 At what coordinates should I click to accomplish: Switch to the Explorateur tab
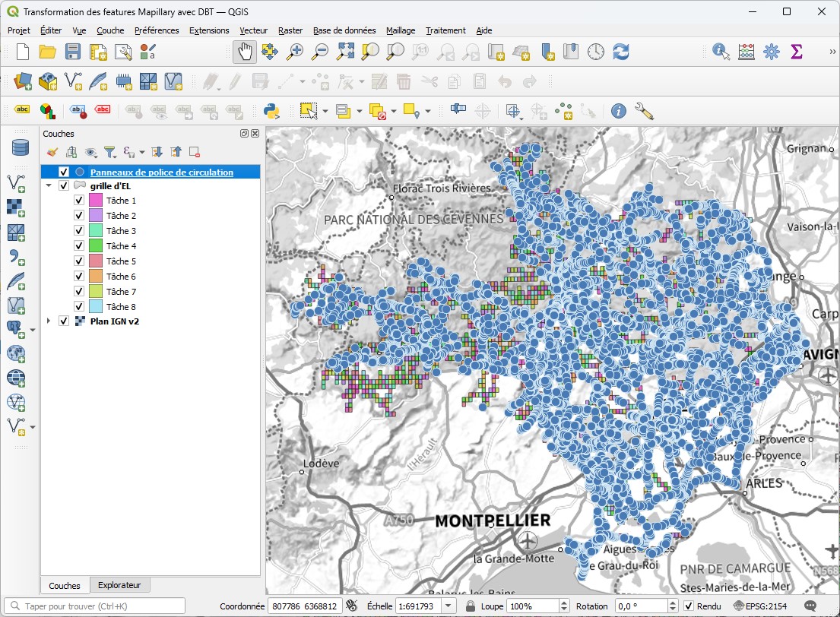(119, 585)
